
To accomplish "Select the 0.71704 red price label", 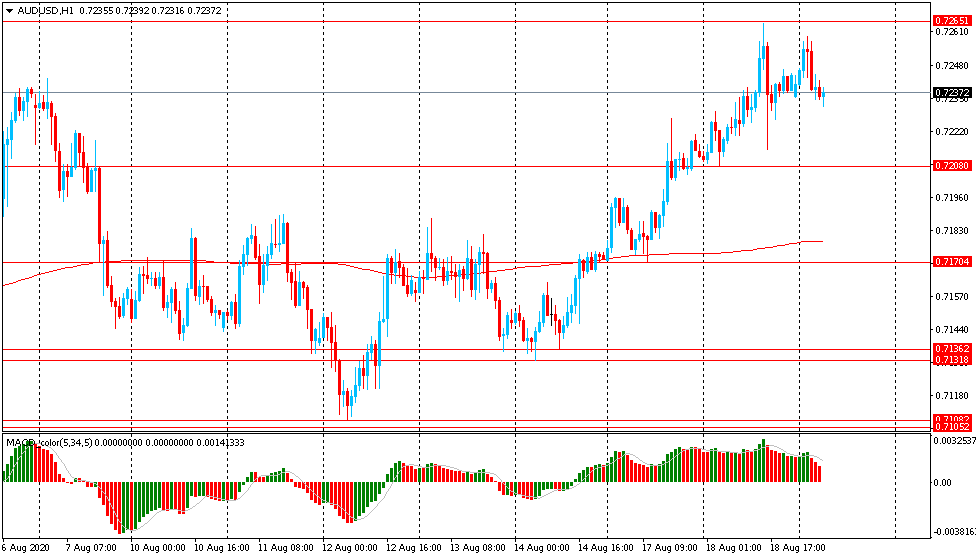I will point(952,262).
